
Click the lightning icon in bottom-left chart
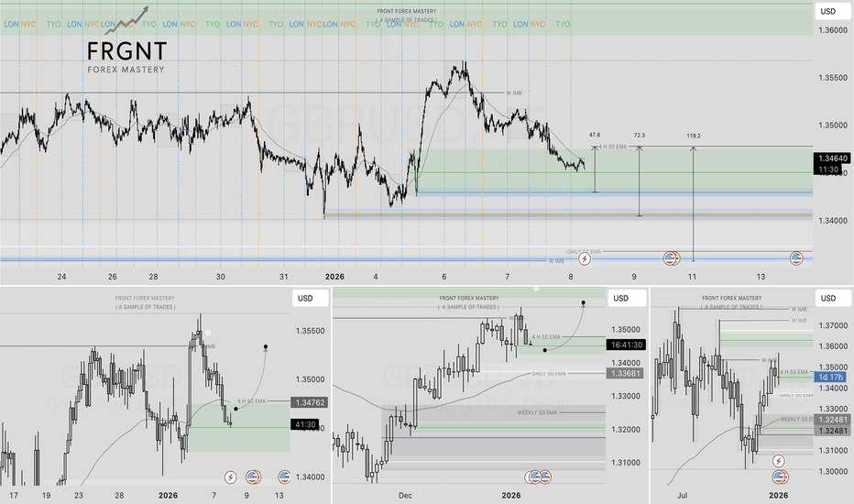coord(230,477)
